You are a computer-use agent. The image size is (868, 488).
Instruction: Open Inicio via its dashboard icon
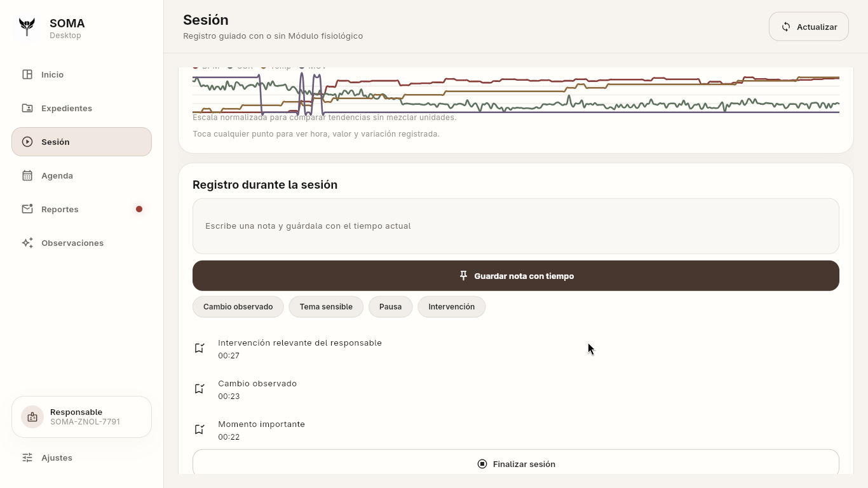tap(27, 74)
